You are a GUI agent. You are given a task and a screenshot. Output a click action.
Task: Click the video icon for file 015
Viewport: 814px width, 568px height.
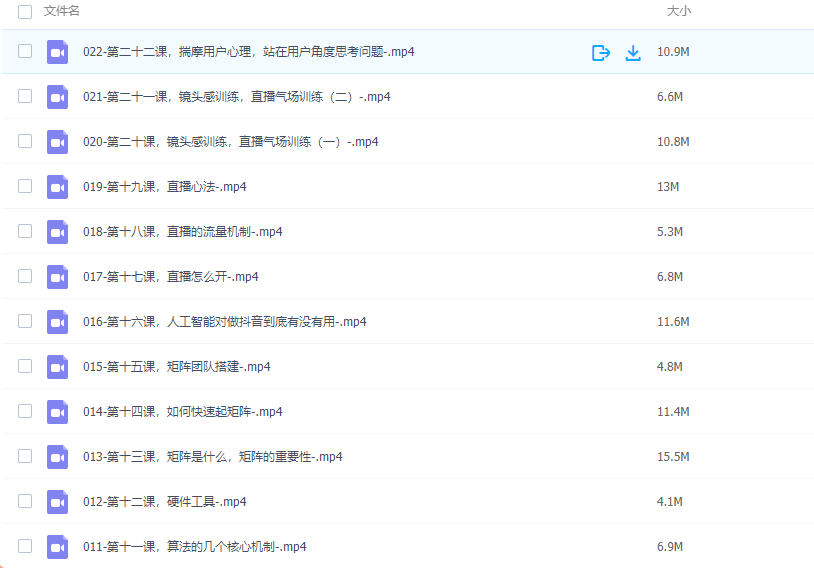57,367
